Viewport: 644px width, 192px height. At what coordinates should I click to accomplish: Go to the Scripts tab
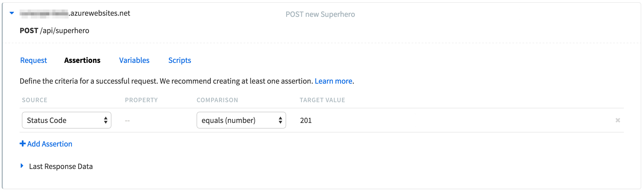pos(180,60)
